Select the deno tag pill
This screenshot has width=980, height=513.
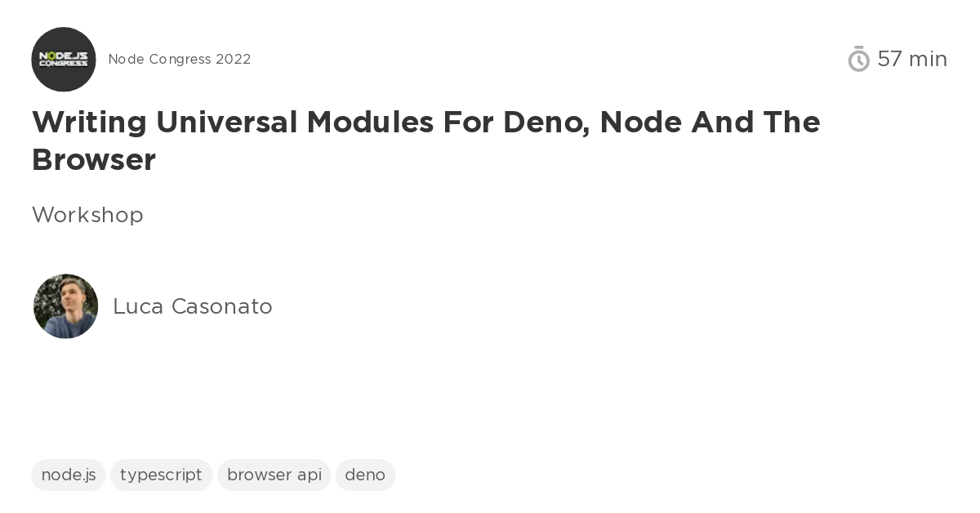[365, 475]
